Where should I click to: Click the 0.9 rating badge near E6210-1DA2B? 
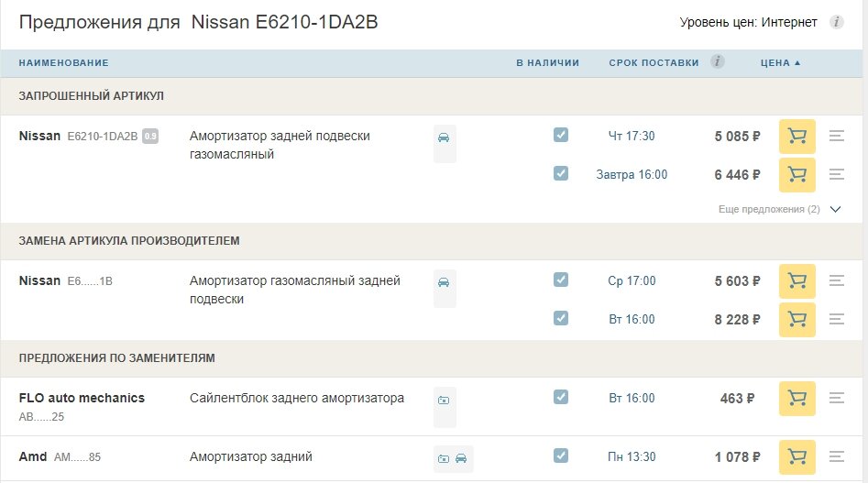(x=150, y=137)
